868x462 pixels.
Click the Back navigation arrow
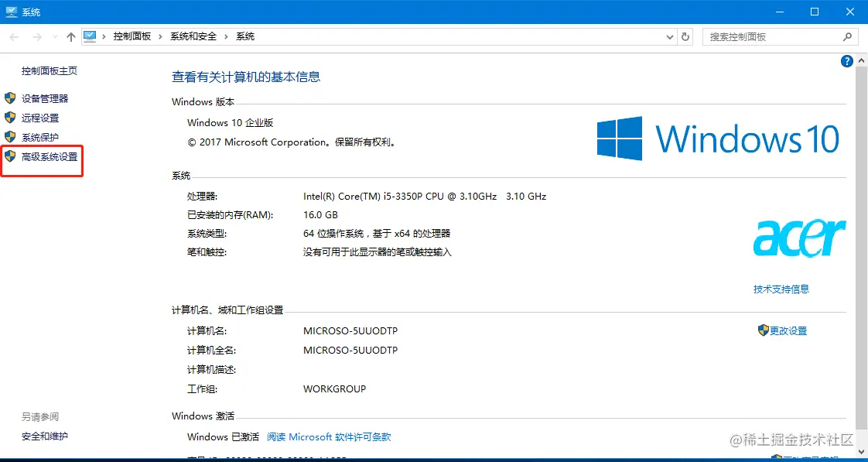click(15, 37)
